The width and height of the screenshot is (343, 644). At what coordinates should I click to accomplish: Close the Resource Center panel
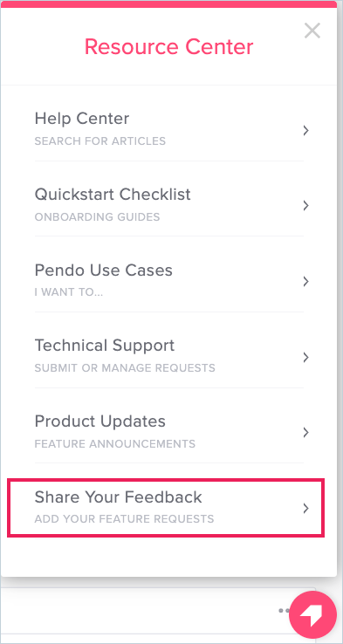[x=312, y=31]
